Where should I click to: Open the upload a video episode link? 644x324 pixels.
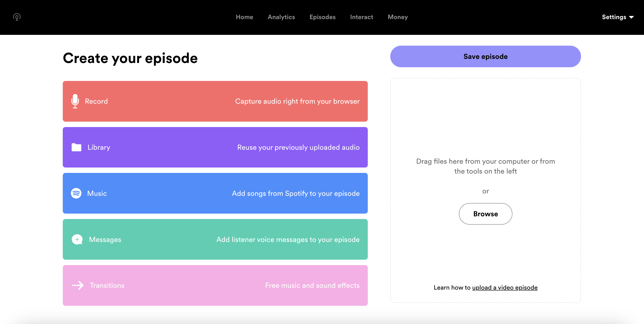505,287
